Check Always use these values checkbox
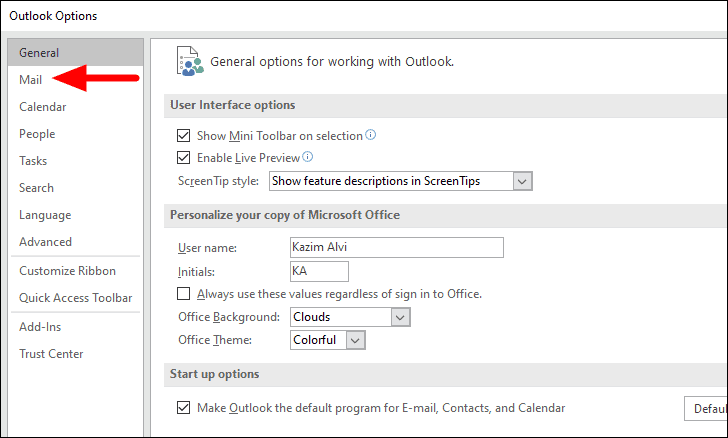The image size is (728, 438). (183, 294)
